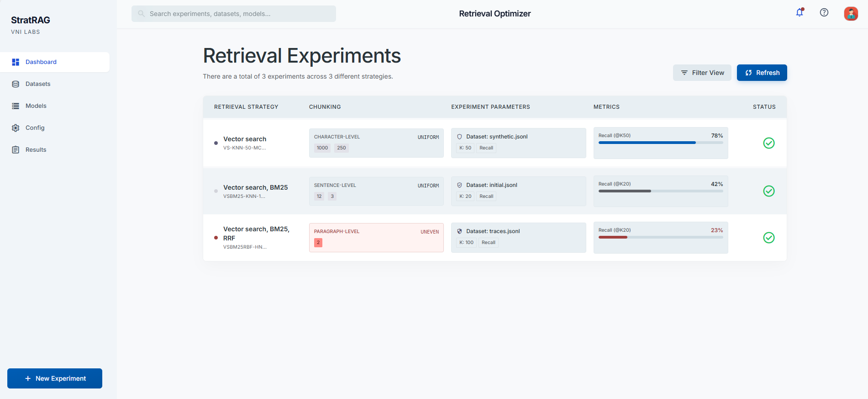Click the chunk overlap 250 tag
The width and height of the screenshot is (868, 399).
342,148
